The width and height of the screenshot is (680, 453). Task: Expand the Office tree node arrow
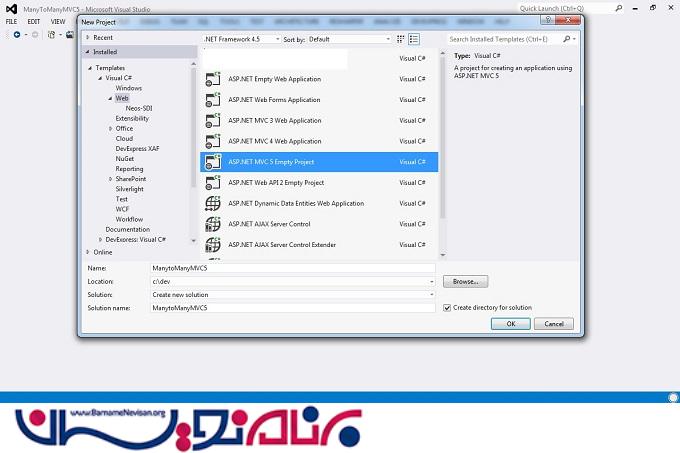[111, 129]
